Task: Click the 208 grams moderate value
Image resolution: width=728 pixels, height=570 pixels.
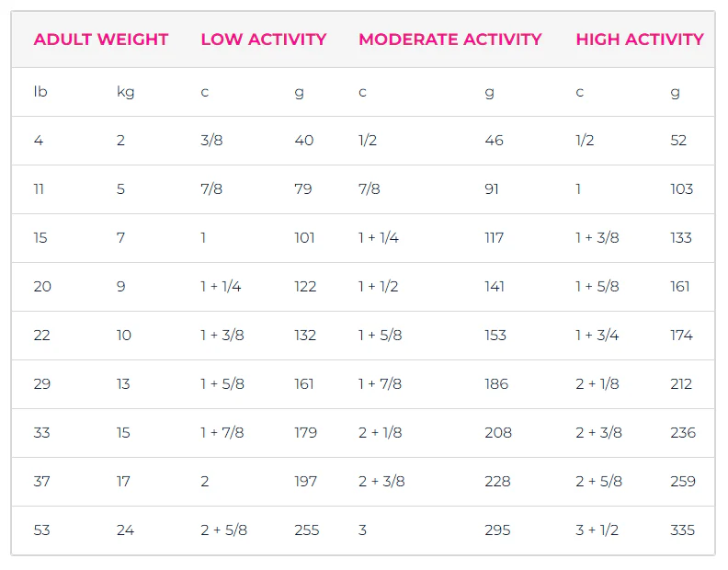Action: (498, 433)
